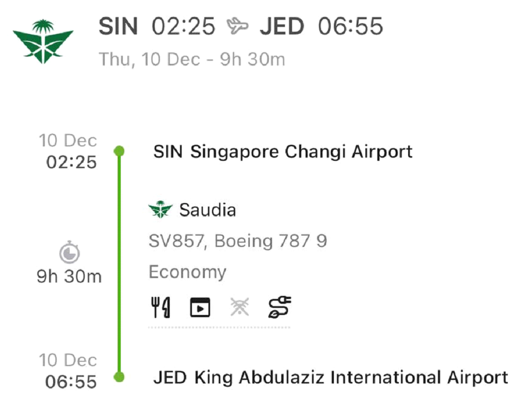The width and height of the screenshot is (532, 415).
Task: Click the Saudia airline name
Action: [x=207, y=210]
